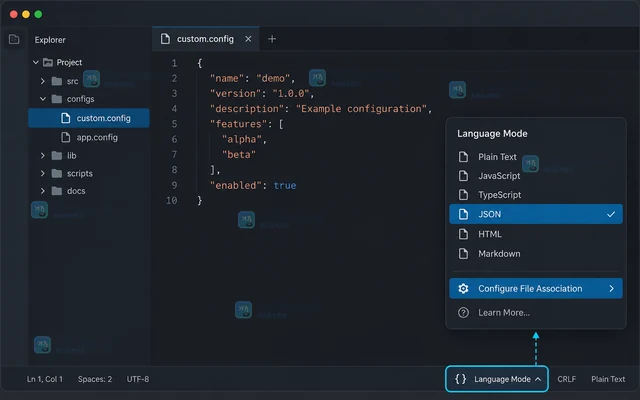Image resolution: width=640 pixels, height=400 pixels.
Task: Collapse the Project folder chevron
Action: [36, 62]
